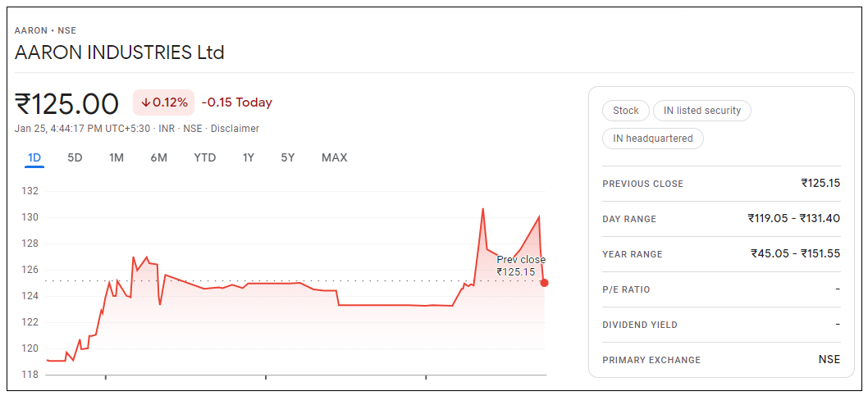The image size is (868, 396).
Task: Click the Prev close ₹125.15 chart label
Action: tap(520, 266)
